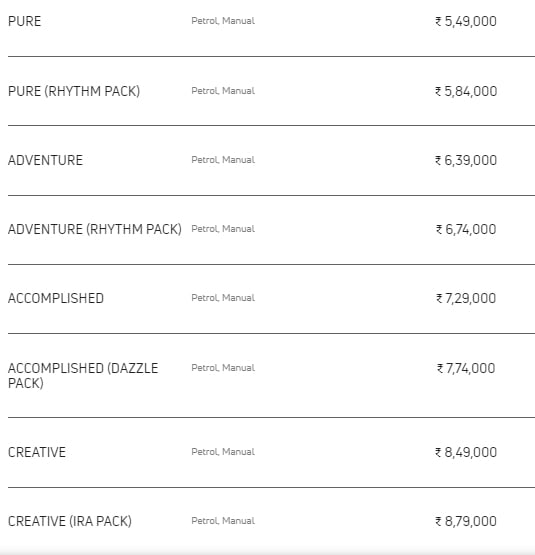Screen dimensions: 535x555
Task: Click Petrol, Manual in ADVENTURE row
Action: tap(223, 160)
